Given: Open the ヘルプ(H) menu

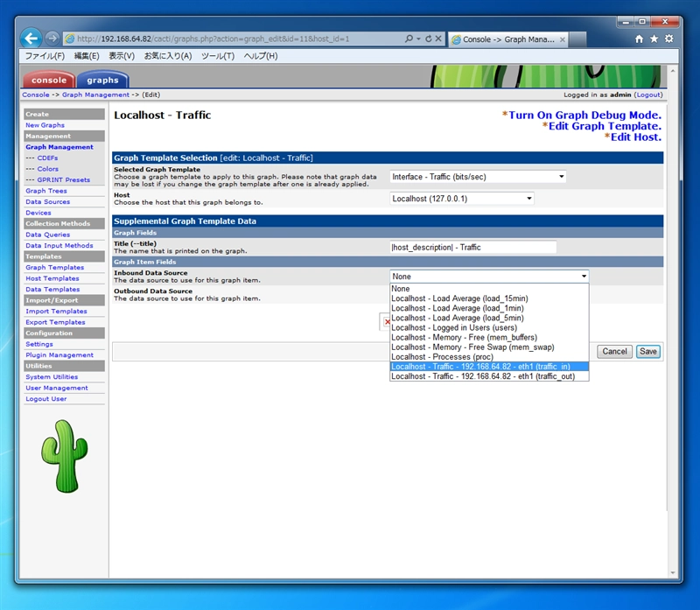Looking at the screenshot, I should pos(261,56).
